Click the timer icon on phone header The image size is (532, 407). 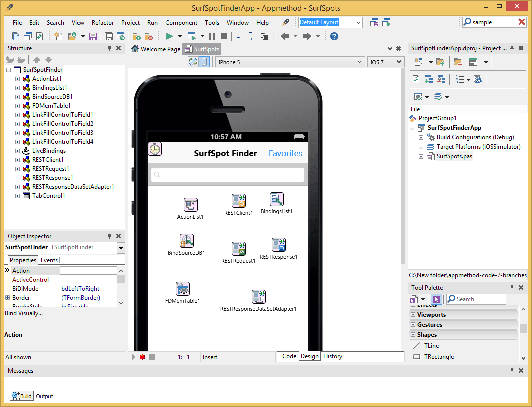[x=155, y=149]
